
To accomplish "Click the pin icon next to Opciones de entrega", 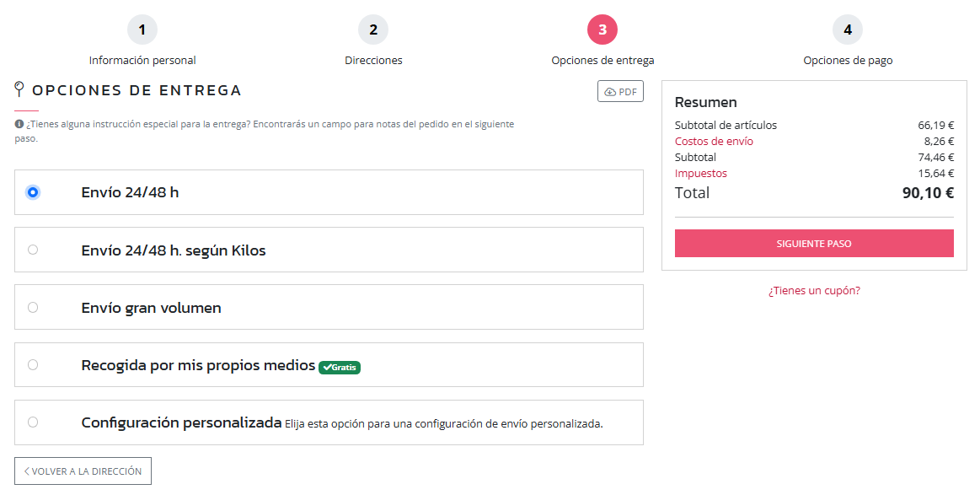I will [x=19, y=89].
